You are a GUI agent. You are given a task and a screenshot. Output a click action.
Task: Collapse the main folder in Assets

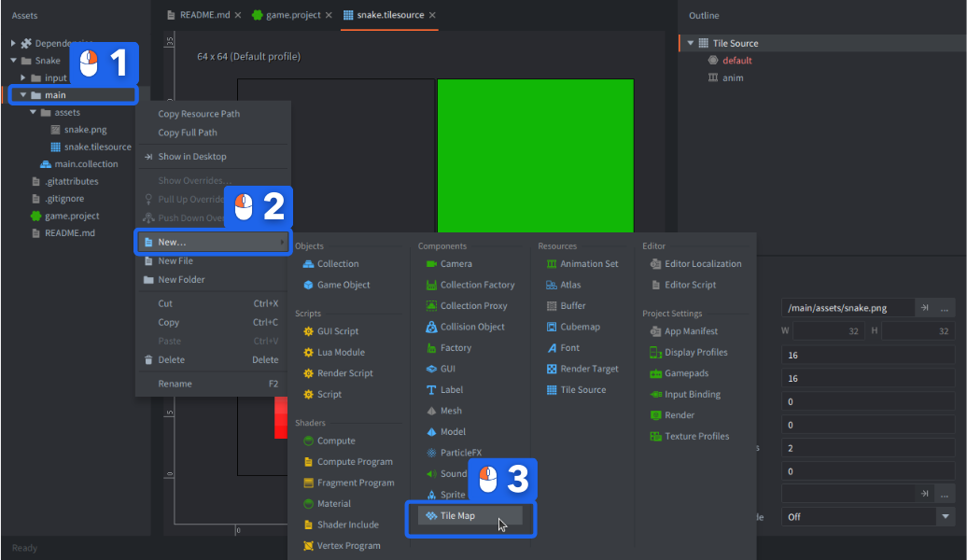click(21, 95)
